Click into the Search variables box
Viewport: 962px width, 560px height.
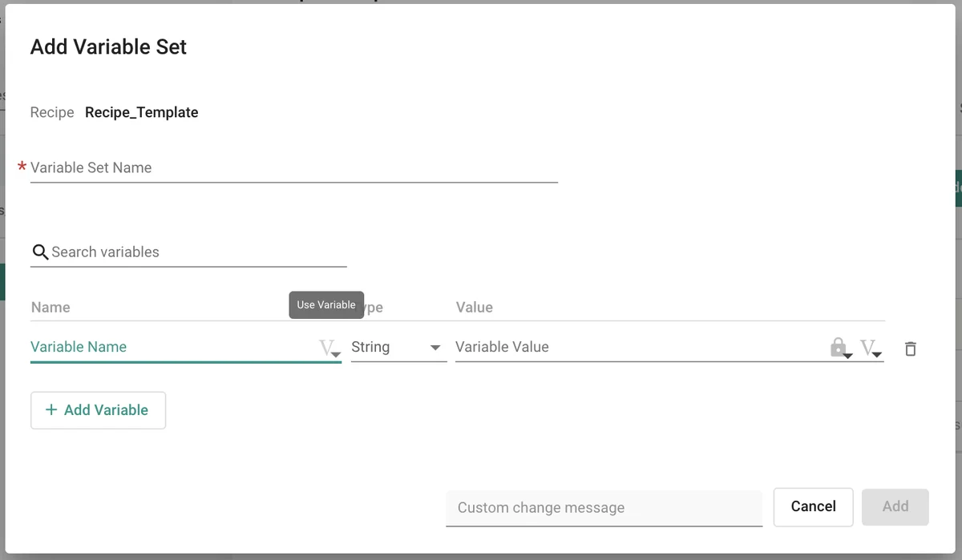(x=196, y=252)
